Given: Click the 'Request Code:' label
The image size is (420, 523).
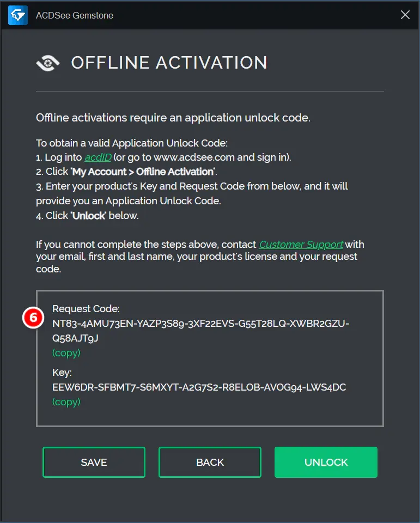Looking at the screenshot, I should point(86,309).
